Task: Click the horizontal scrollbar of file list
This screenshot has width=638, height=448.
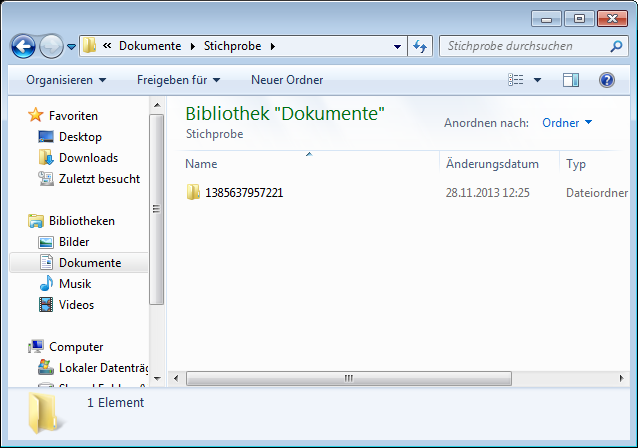Action: point(350,378)
